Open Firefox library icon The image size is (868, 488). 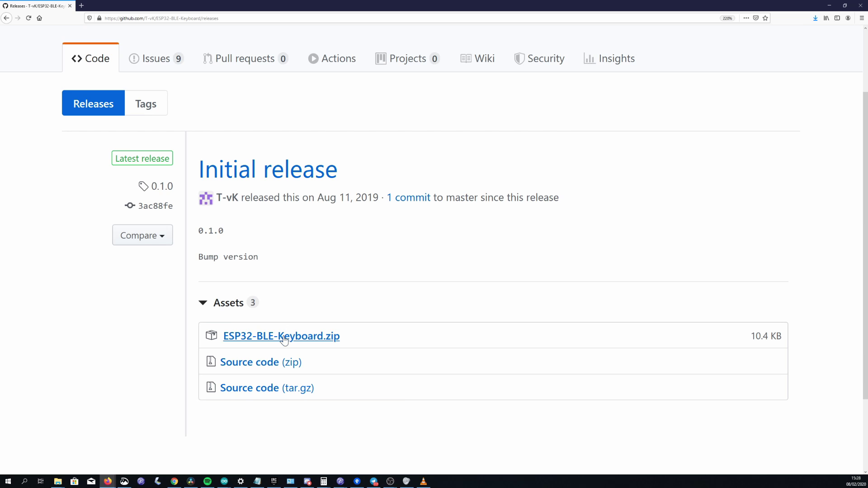click(x=826, y=18)
